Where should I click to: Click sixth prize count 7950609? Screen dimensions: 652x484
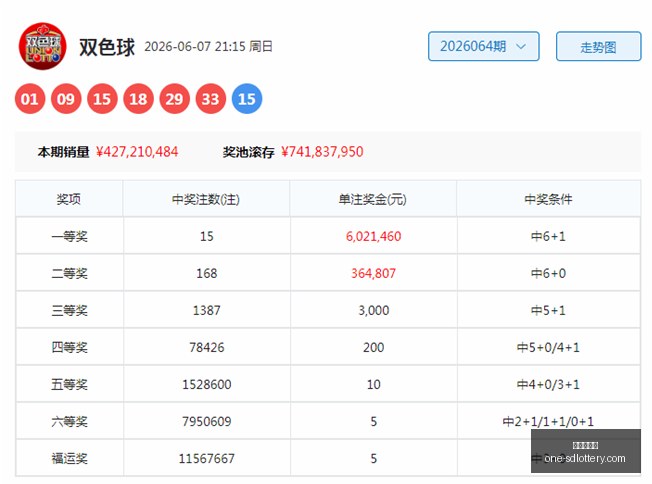[x=206, y=421]
